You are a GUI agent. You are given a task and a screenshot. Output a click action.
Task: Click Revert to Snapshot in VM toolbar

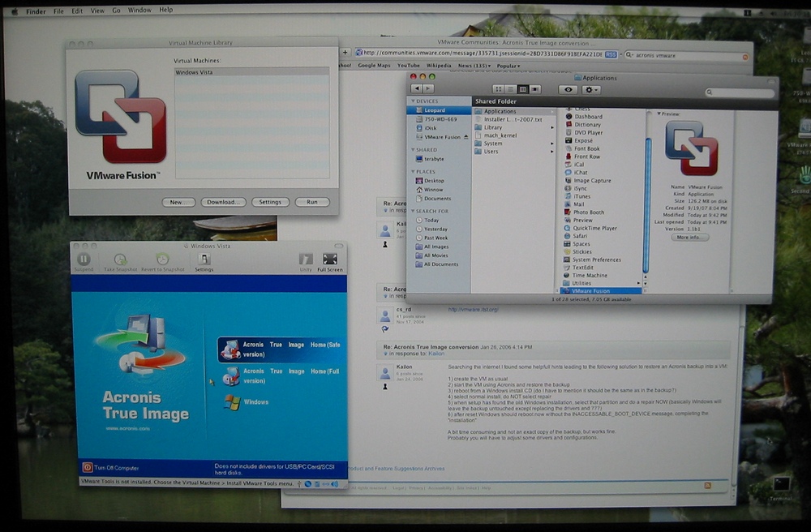pos(162,262)
